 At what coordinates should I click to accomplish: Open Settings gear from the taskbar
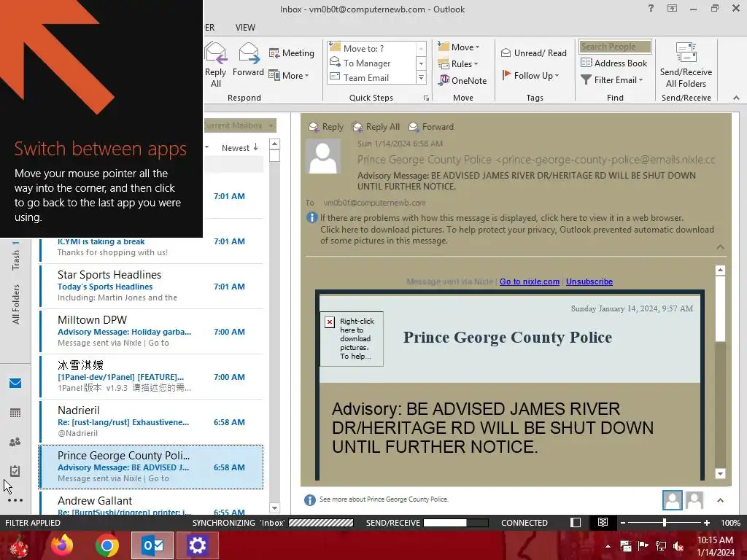tap(197, 545)
